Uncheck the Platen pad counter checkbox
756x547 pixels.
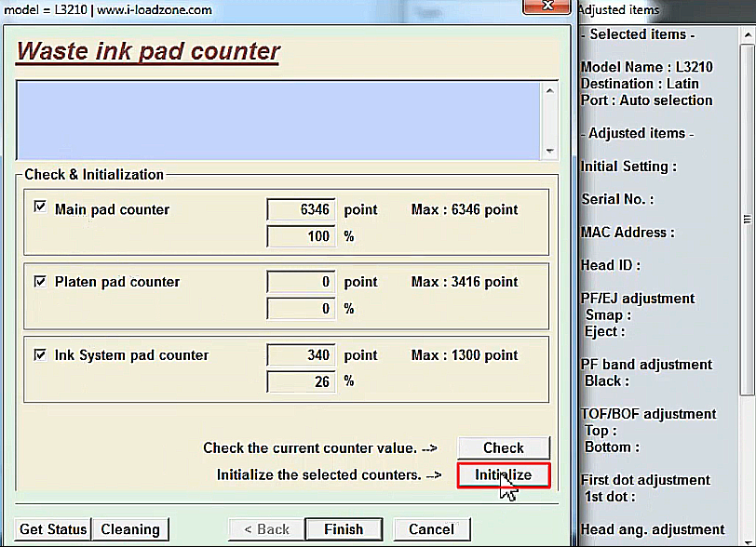40,280
